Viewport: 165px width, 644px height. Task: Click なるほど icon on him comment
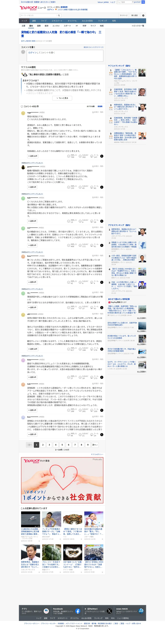pyautogui.click(x=80, y=377)
